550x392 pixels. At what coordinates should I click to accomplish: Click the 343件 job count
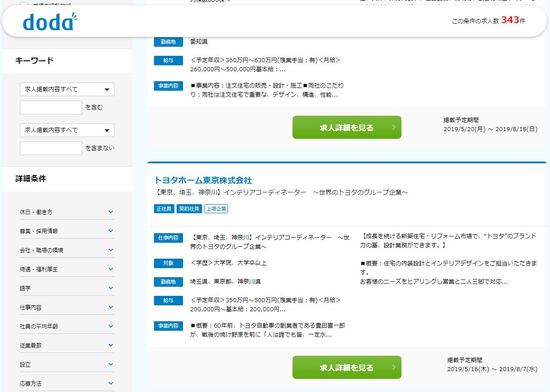tap(513, 20)
